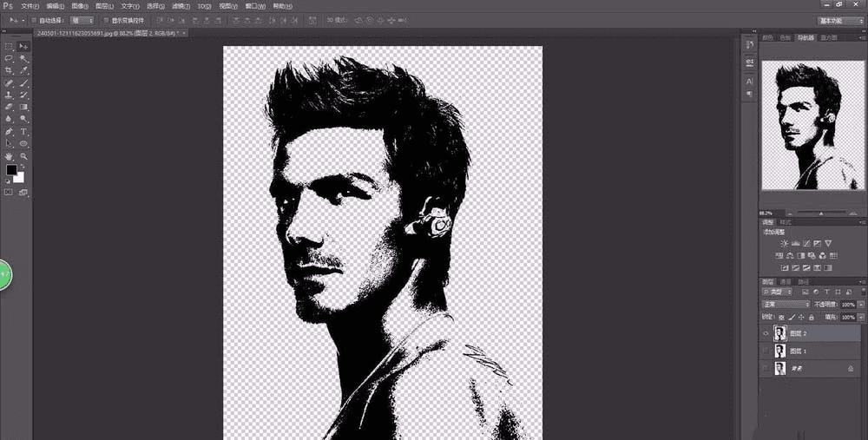Select the Crop tool
868x440 pixels.
click(9, 70)
